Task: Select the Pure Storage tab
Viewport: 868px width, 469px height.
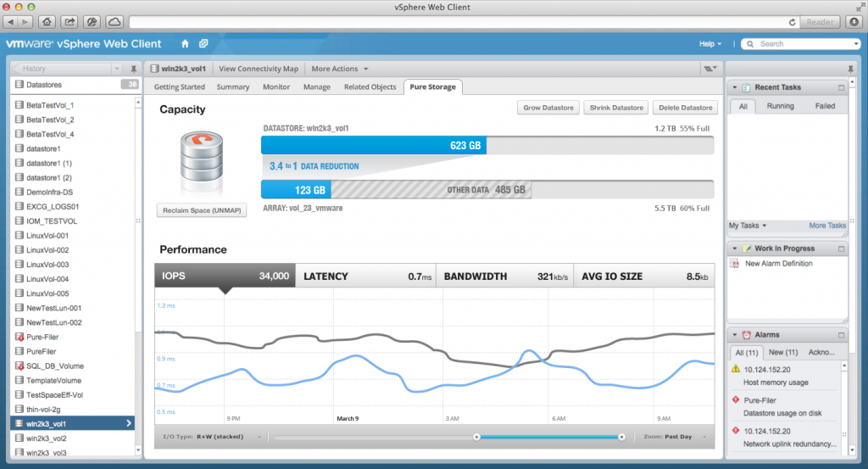Action: tap(433, 87)
